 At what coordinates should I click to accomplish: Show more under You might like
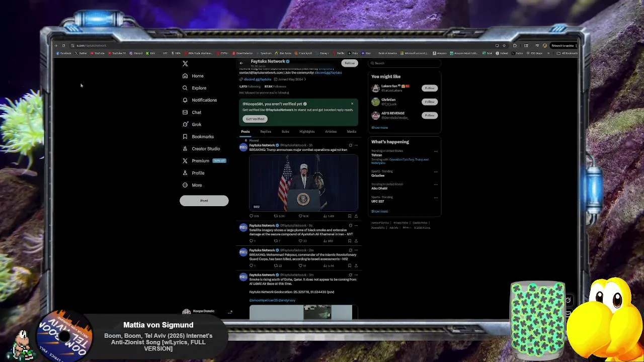pos(379,128)
